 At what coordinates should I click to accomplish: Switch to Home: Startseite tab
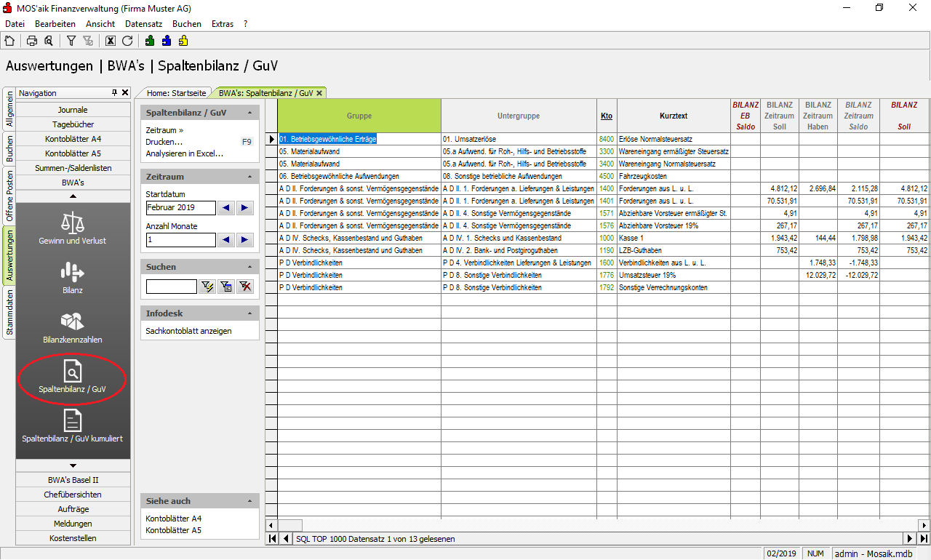click(x=177, y=93)
